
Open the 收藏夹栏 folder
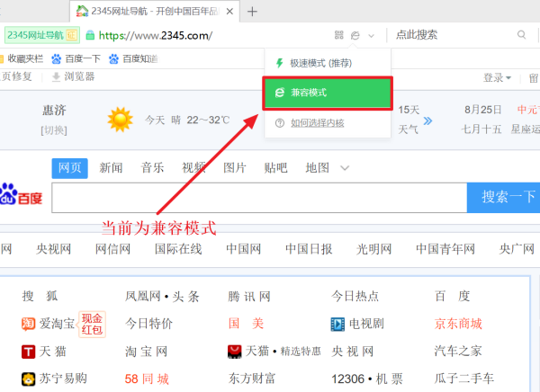coord(22,58)
